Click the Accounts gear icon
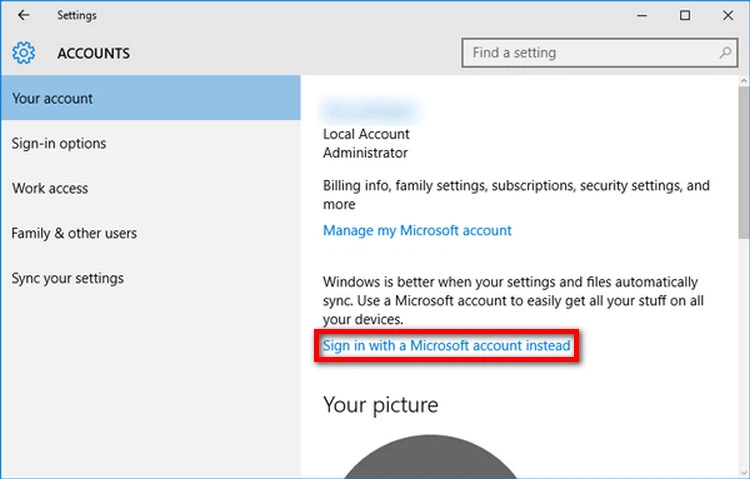The width and height of the screenshot is (750, 479). (23, 53)
